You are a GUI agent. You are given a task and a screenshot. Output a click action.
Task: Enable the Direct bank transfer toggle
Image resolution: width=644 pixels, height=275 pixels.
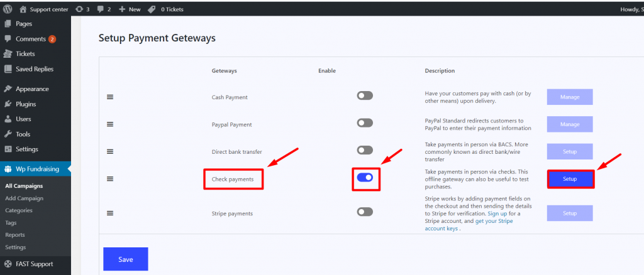click(365, 150)
